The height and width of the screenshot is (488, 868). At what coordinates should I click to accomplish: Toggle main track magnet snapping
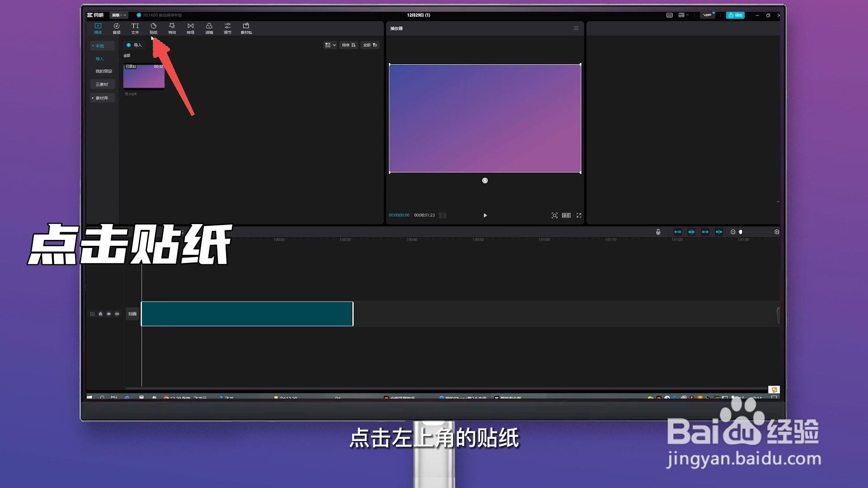(x=677, y=232)
